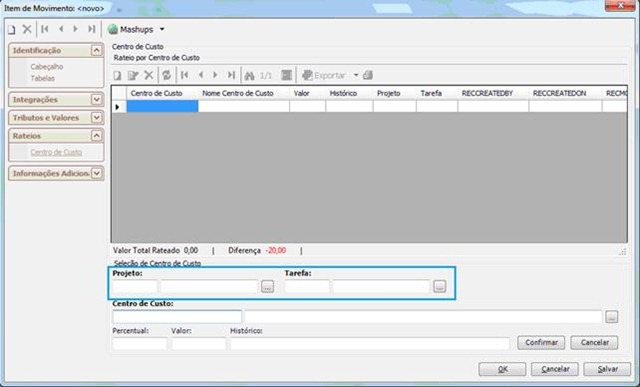Screen dimensions: 640x387
Task: Click the Centro de Custo description field
Action: pos(423,317)
